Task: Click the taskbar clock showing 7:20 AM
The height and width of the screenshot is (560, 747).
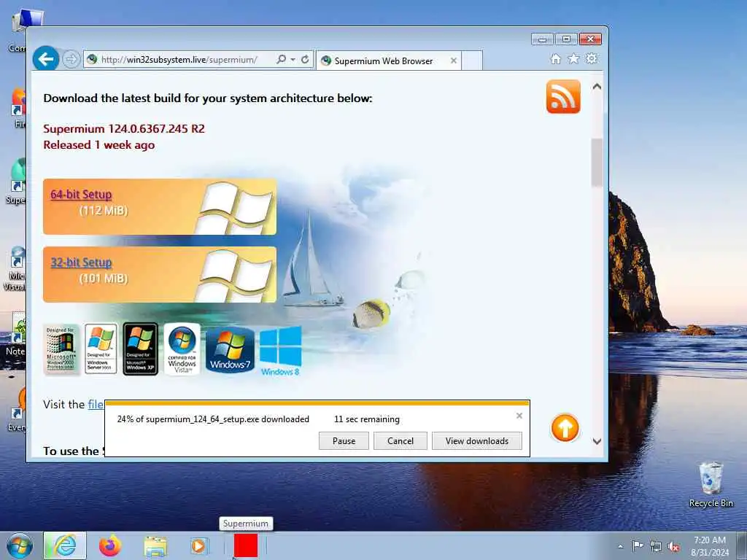Action: tap(710, 546)
